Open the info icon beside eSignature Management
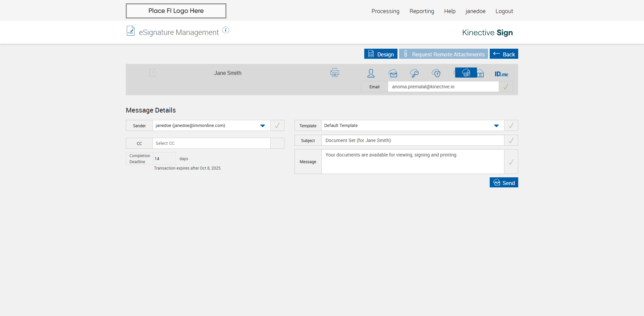644x316 pixels. coord(226,30)
